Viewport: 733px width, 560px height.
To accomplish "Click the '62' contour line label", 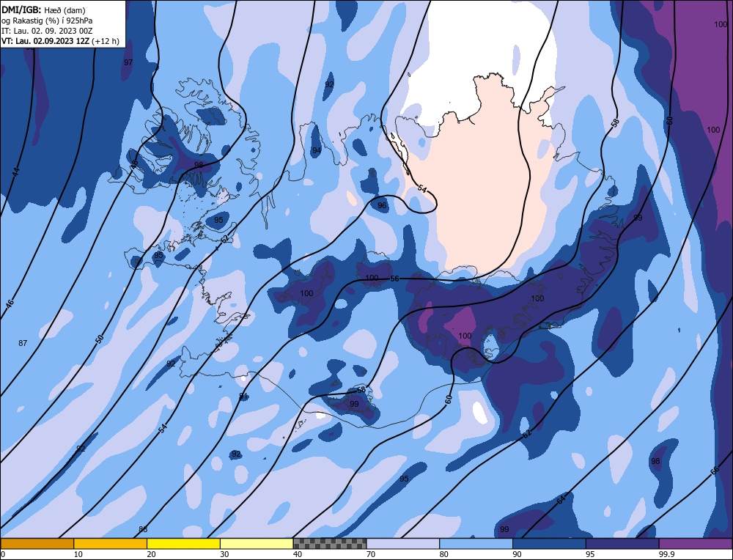I will pos(527,434).
